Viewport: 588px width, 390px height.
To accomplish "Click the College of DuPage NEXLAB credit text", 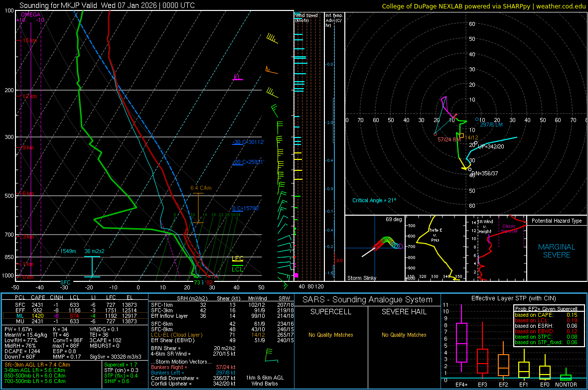I will [483, 6].
